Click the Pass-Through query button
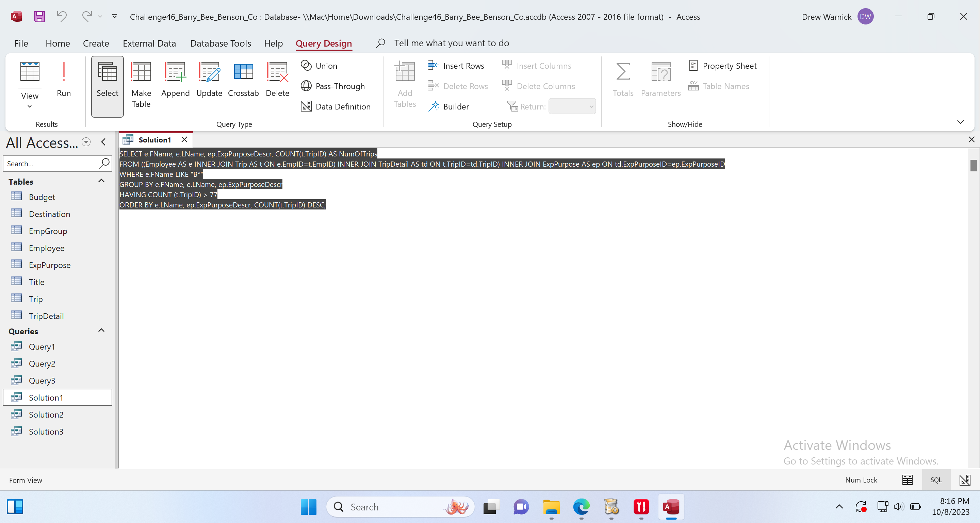 coord(332,86)
